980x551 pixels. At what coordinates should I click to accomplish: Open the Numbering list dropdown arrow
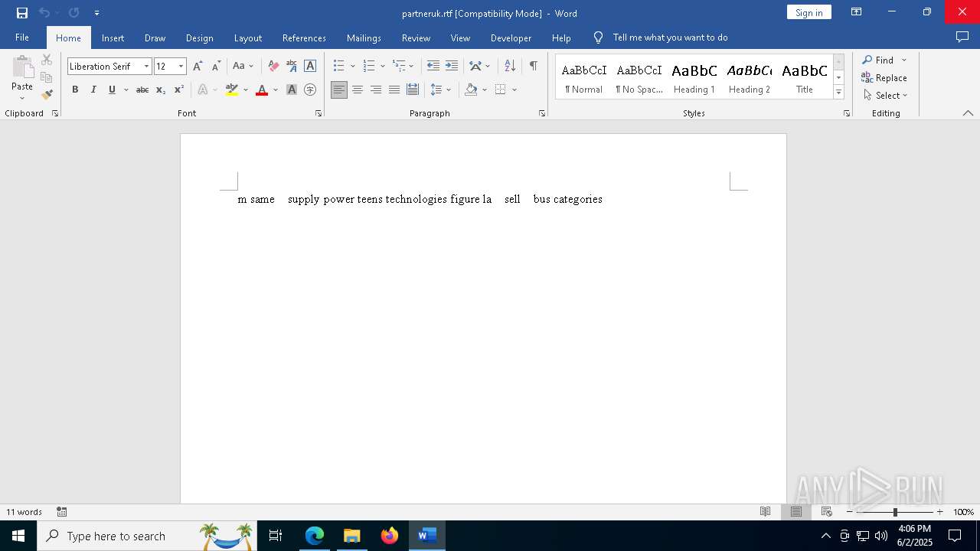[x=382, y=67]
